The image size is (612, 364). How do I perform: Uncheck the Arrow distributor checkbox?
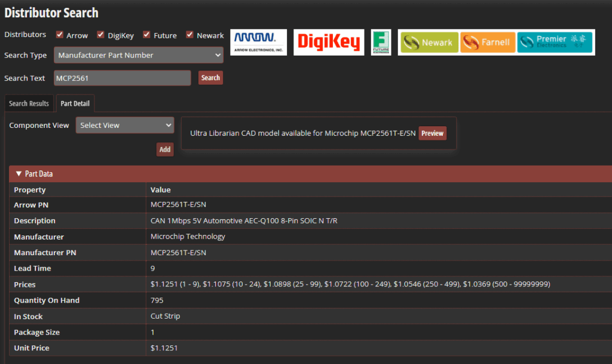click(60, 35)
